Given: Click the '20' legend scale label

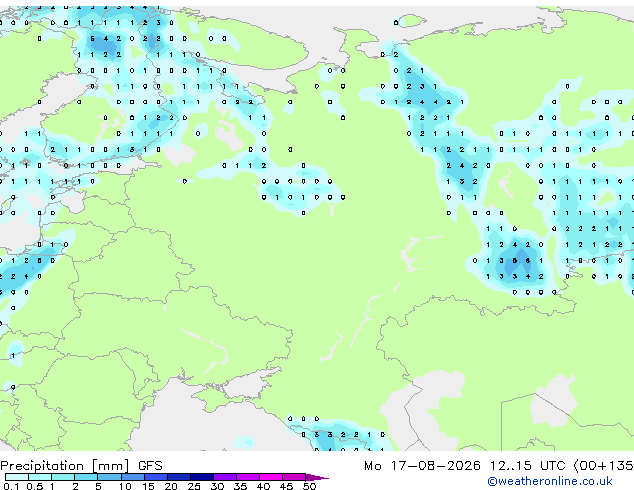Looking at the screenshot, I should [171, 486].
